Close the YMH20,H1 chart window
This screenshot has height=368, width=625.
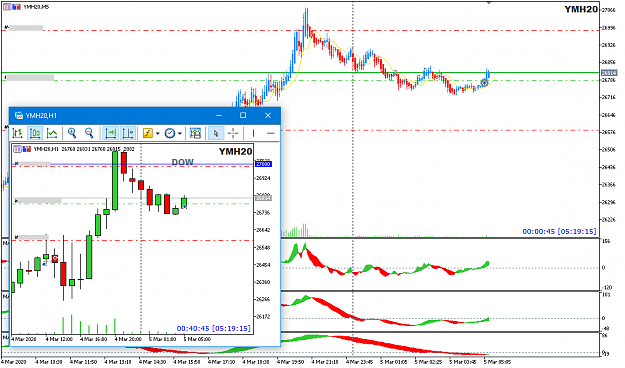click(x=268, y=115)
